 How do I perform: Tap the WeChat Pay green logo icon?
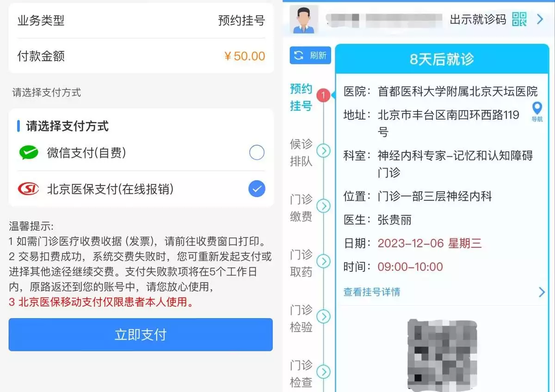click(29, 153)
